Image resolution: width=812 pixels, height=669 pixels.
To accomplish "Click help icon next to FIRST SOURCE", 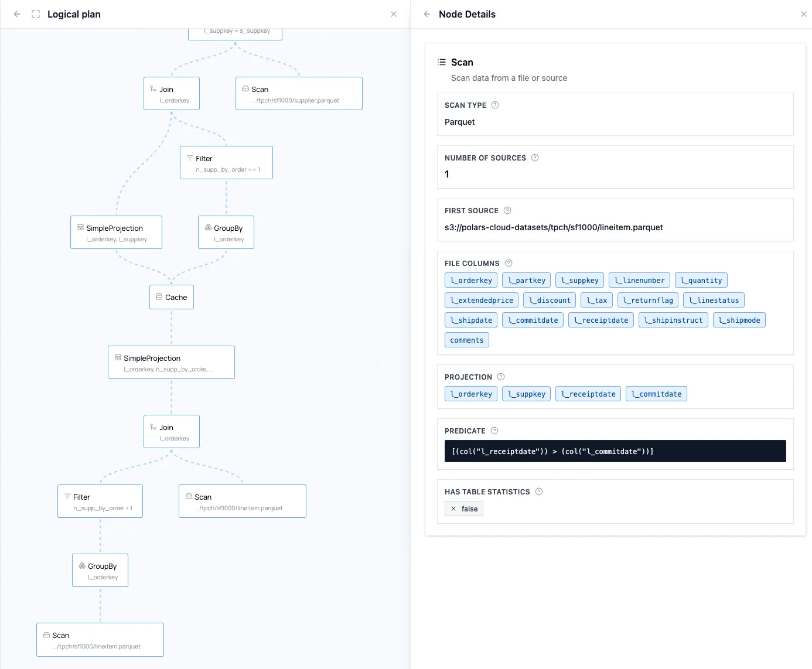I will pyautogui.click(x=507, y=210).
